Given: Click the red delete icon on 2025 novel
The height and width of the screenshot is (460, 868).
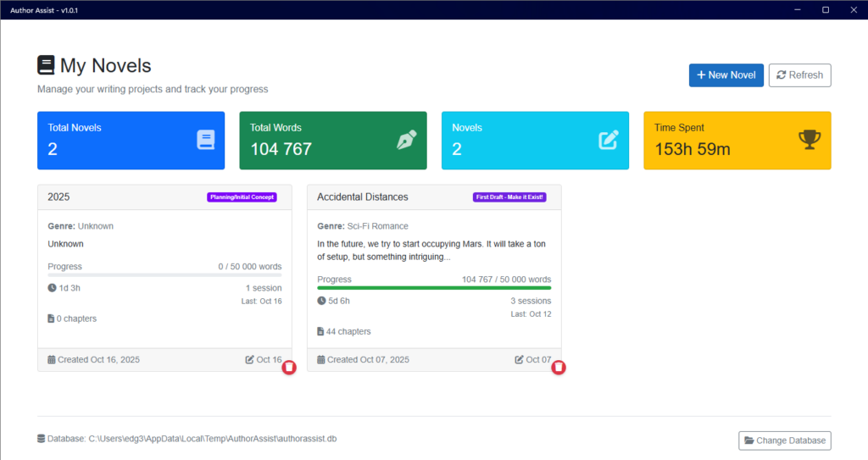Looking at the screenshot, I should point(289,368).
